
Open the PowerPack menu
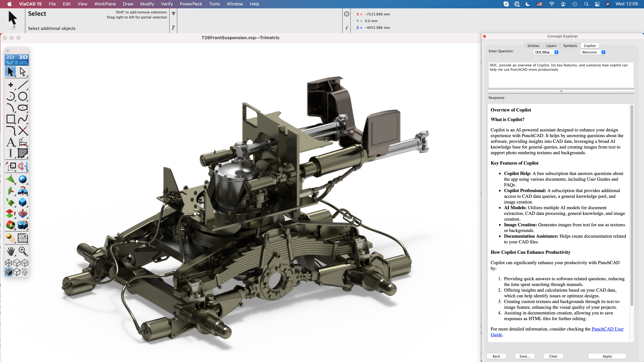tap(191, 4)
